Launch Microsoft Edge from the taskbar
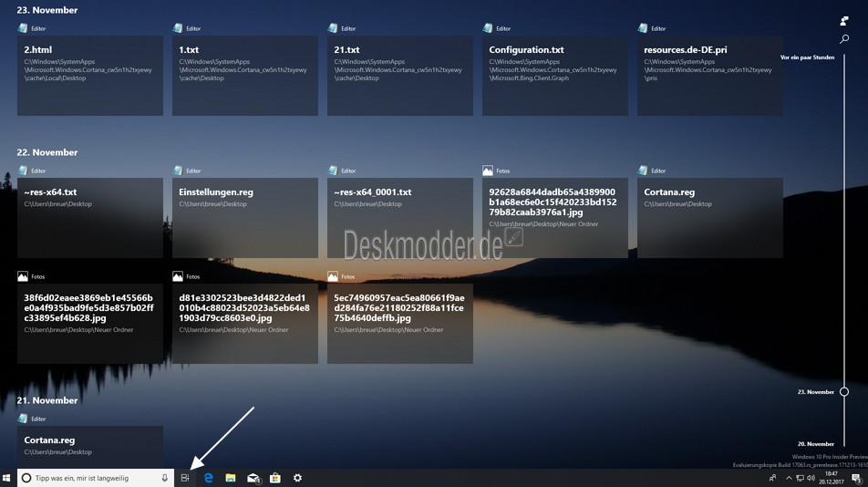The width and height of the screenshot is (868, 487). 209,478
